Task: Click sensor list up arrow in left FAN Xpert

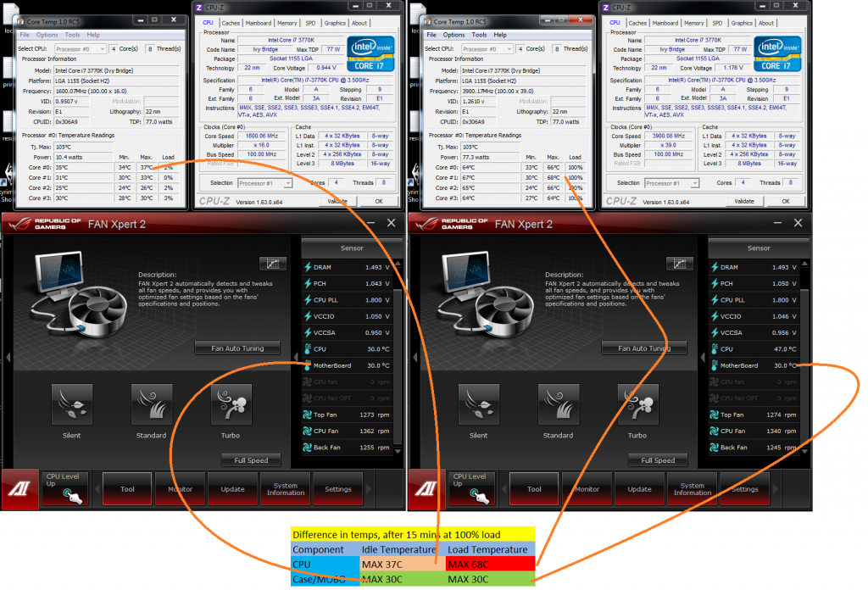Action: [398, 264]
